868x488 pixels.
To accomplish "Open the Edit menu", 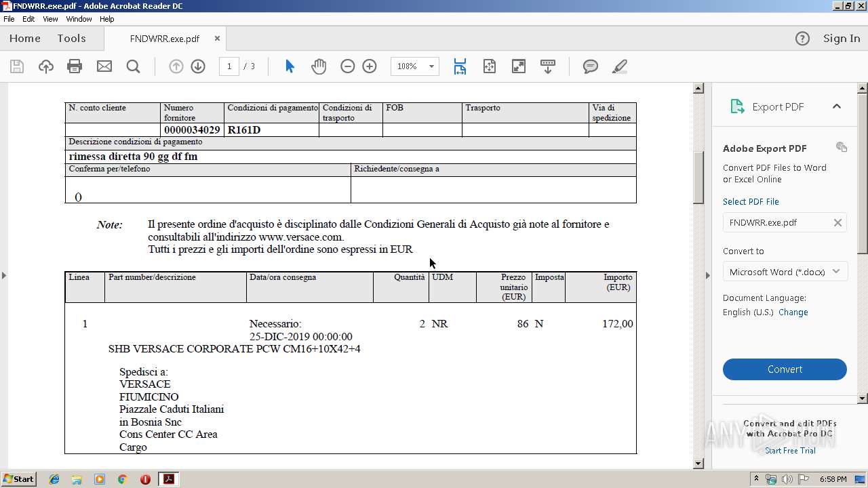I will (28, 19).
